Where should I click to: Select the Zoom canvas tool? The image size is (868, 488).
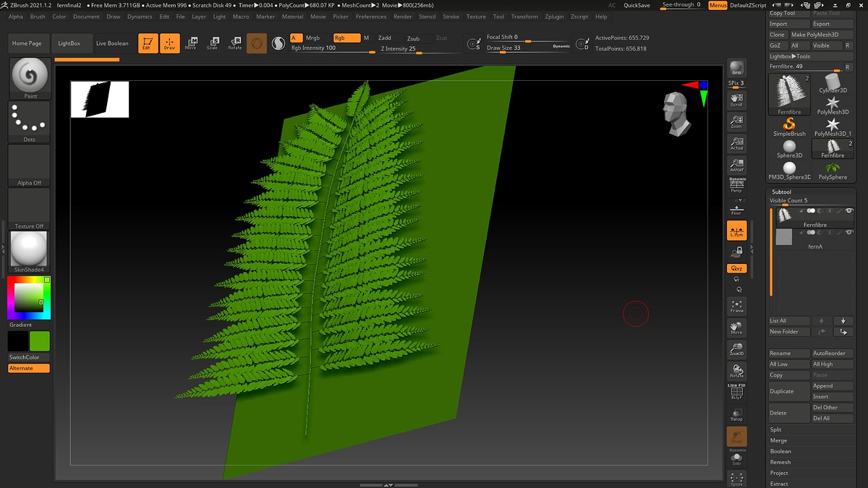click(736, 121)
